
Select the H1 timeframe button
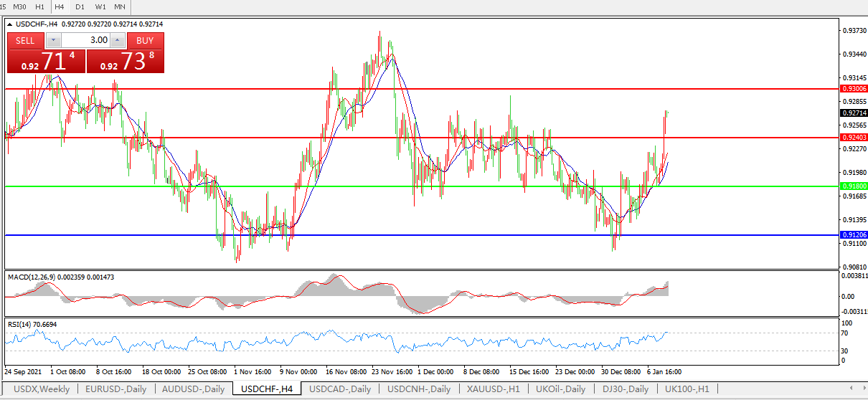(x=39, y=6)
